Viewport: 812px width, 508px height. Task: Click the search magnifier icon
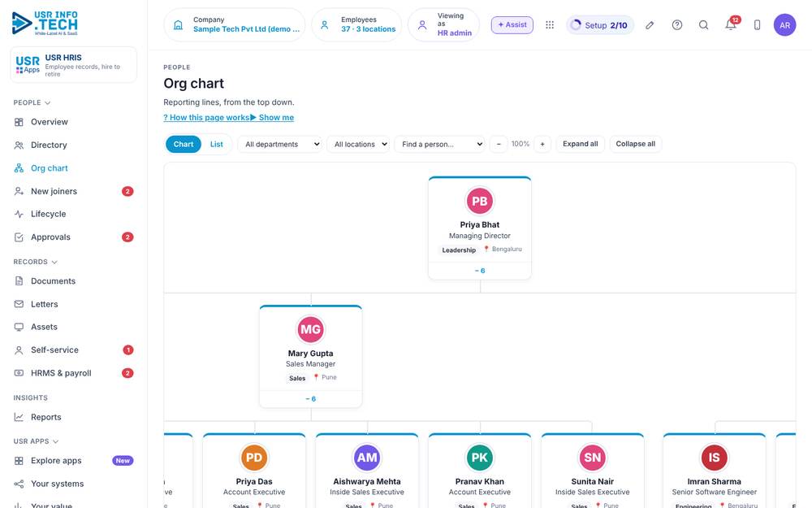pyautogui.click(x=703, y=25)
